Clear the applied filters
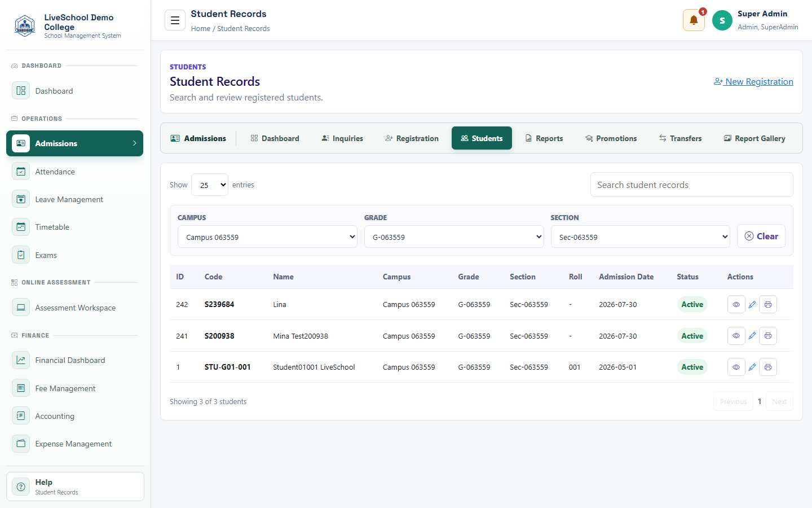Viewport: 812px width, 508px height. pos(761,237)
